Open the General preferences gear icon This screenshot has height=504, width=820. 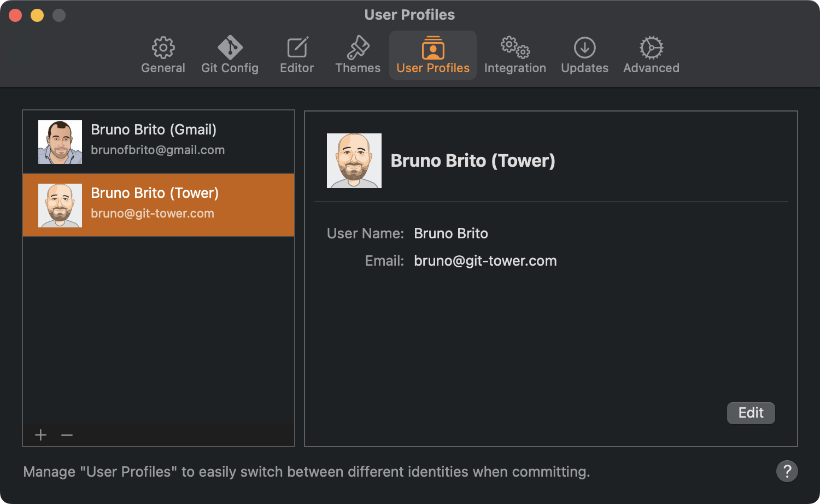click(x=163, y=48)
